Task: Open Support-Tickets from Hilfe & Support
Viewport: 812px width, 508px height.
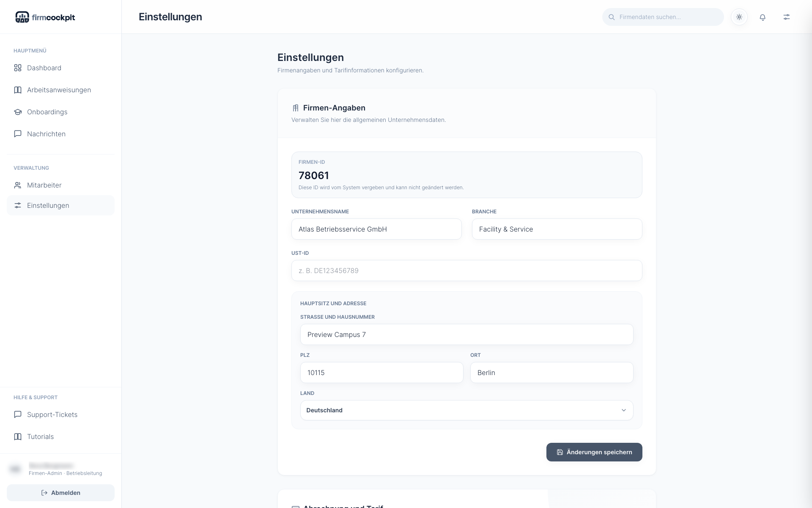Action: [52, 414]
